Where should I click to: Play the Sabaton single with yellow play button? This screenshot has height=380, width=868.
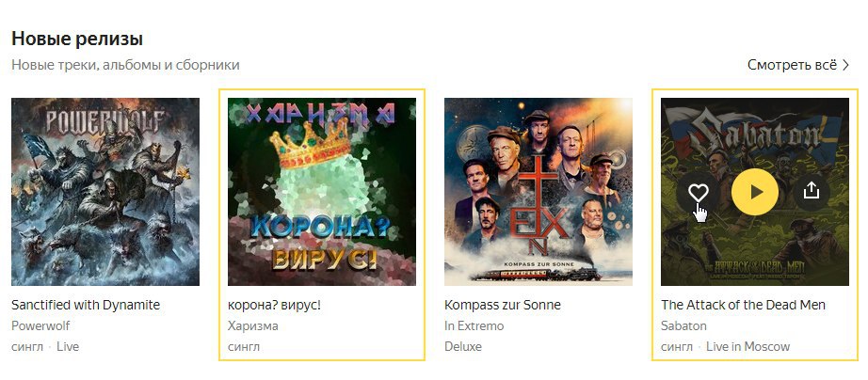(x=755, y=192)
